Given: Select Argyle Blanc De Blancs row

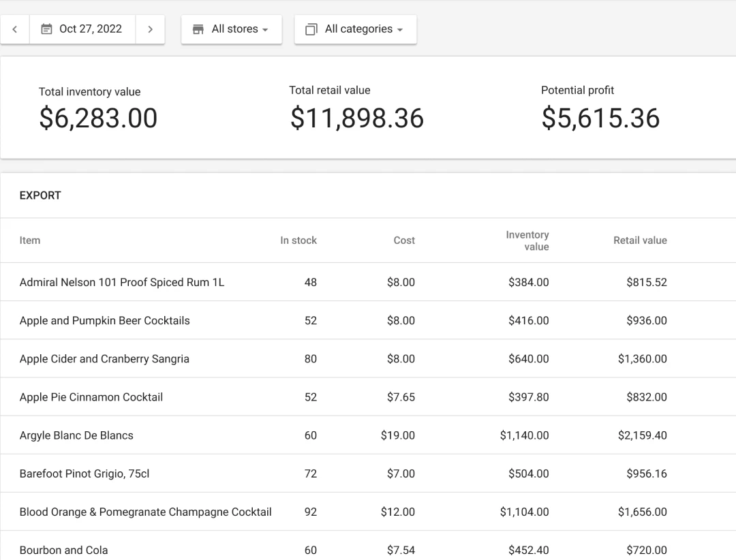Looking at the screenshot, I should pos(76,435).
